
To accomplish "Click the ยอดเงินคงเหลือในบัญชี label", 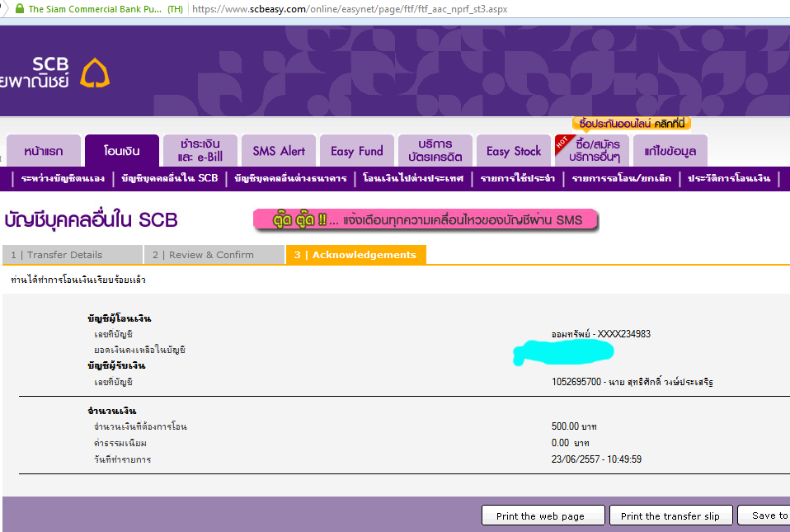I will click(x=139, y=350).
